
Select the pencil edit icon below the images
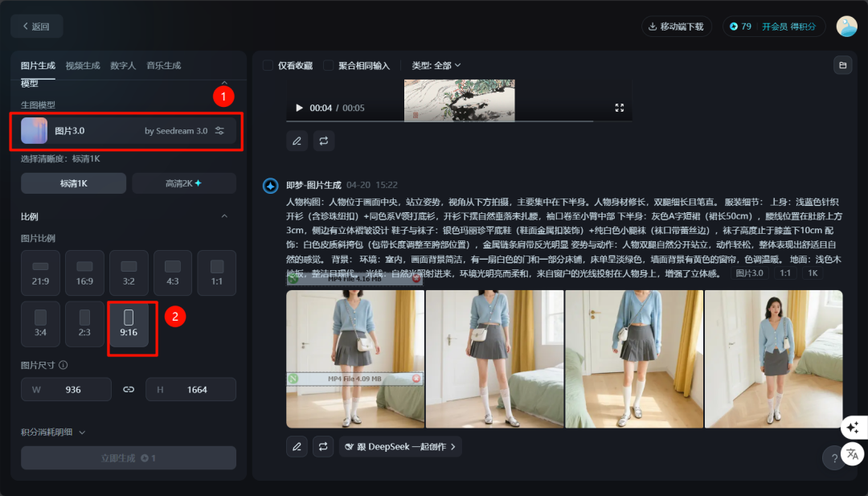click(297, 446)
